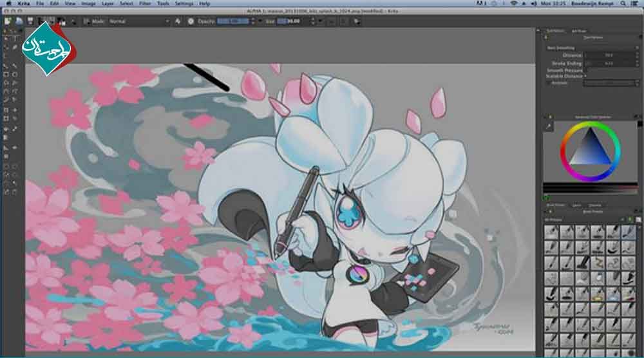Open the Apple menu
The height and width of the screenshot is (358, 644).
pos(8,3)
